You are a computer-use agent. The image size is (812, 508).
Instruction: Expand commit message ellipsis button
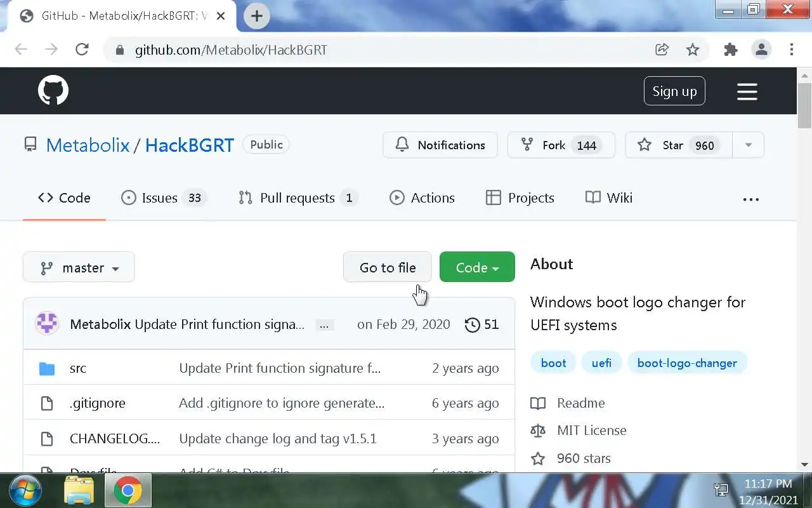[324, 325]
